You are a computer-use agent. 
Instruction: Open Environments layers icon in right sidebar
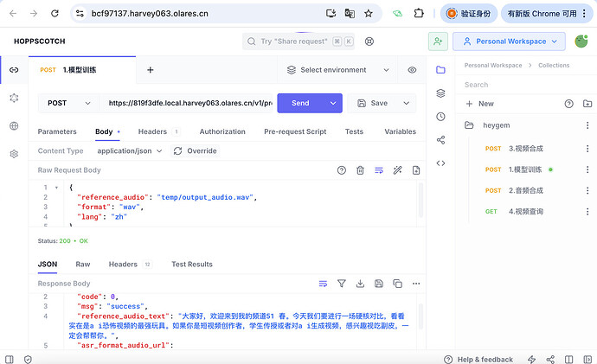[x=440, y=93]
